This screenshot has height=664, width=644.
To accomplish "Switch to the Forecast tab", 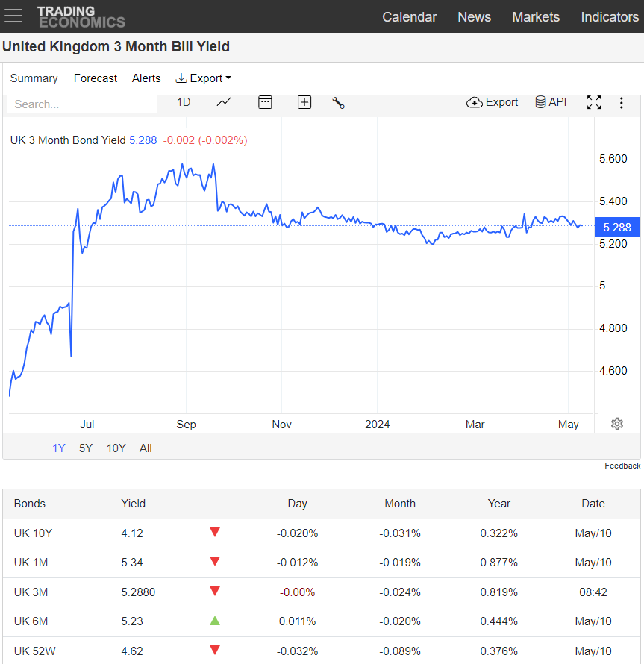I will tap(96, 78).
